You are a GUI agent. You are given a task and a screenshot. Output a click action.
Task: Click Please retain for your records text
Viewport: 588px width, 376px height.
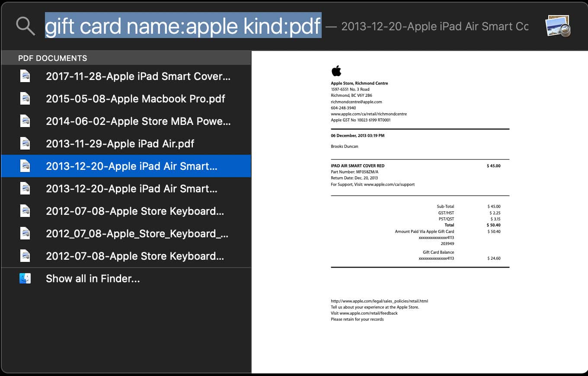(x=357, y=319)
